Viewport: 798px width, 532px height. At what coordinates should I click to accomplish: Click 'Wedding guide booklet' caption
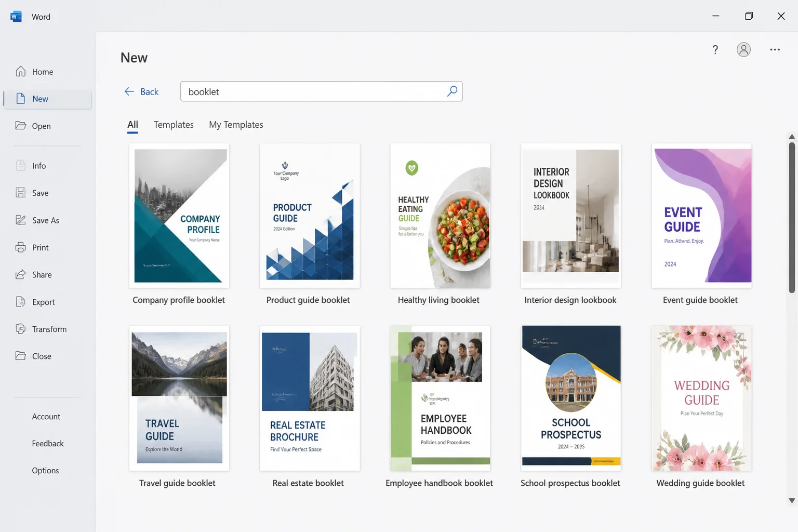[x=700, y=483]
